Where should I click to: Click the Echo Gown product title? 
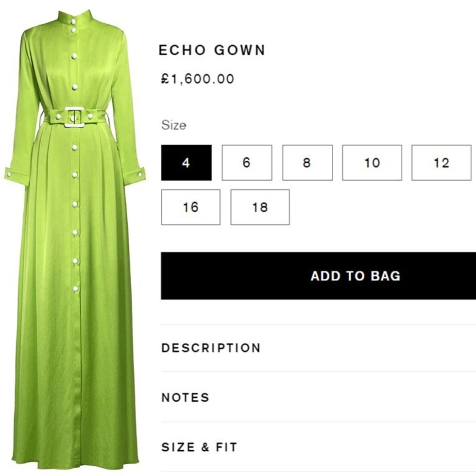pyautogui.click(x=212, y=50)
